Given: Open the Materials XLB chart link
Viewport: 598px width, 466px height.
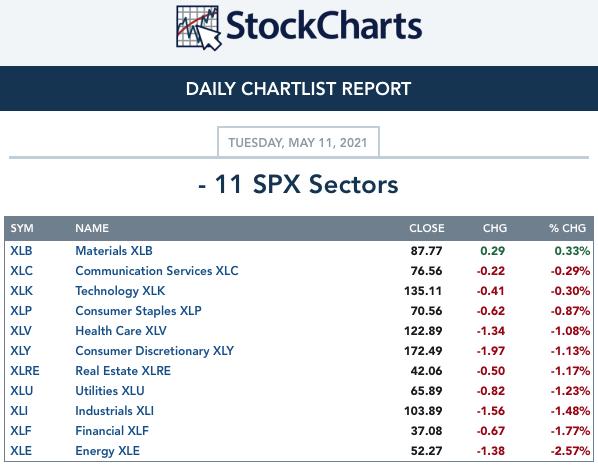Looking at the screenshot, I should (x=114, y=251).
